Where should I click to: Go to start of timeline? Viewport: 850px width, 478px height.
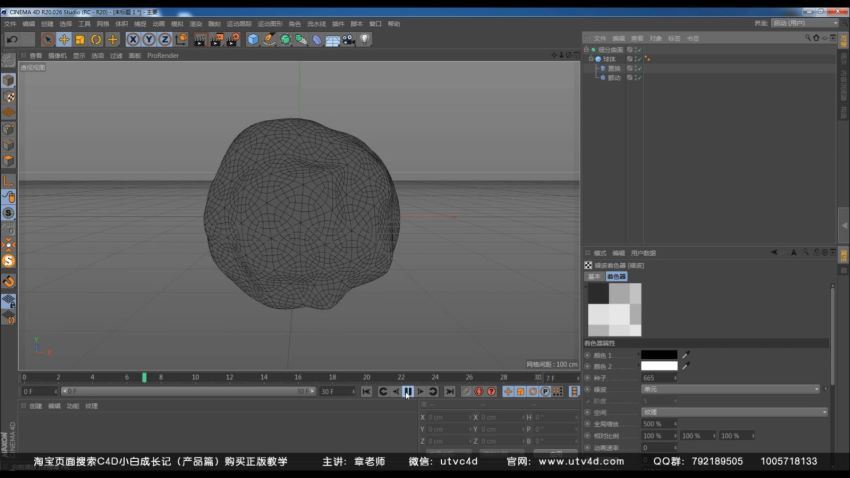(x=366, y=391)
